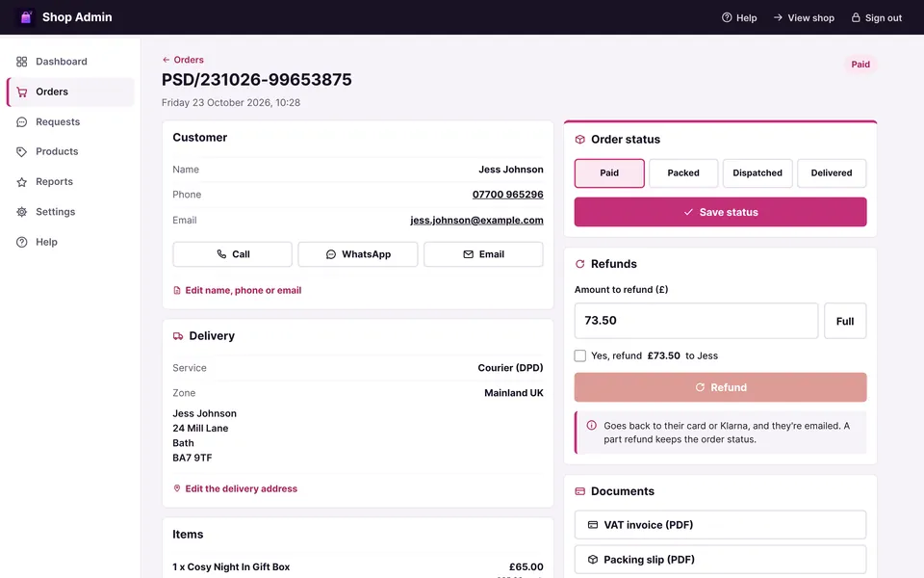Click the 'Courier (DPD)' service value
Image resolution: width=924 pixels, height=578 pixels.
coord(510,367)
